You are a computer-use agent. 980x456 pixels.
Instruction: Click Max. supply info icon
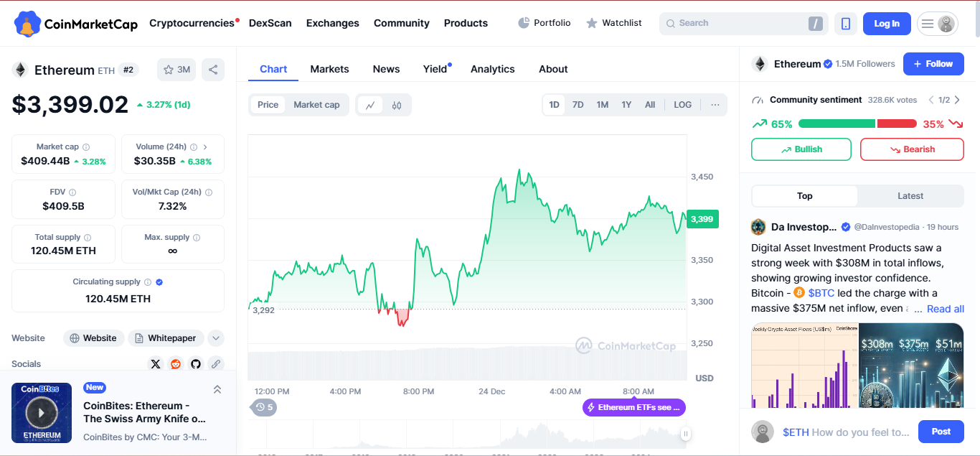197,238
